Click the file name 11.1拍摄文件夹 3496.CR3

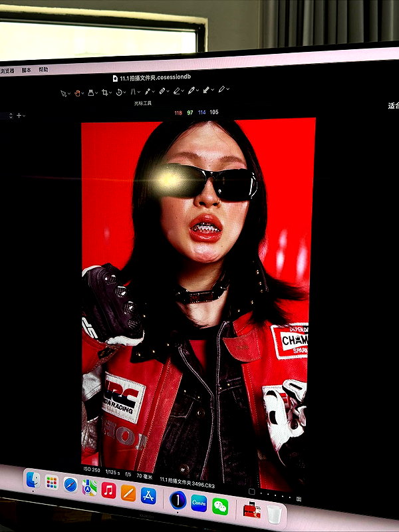coord(188,483)
